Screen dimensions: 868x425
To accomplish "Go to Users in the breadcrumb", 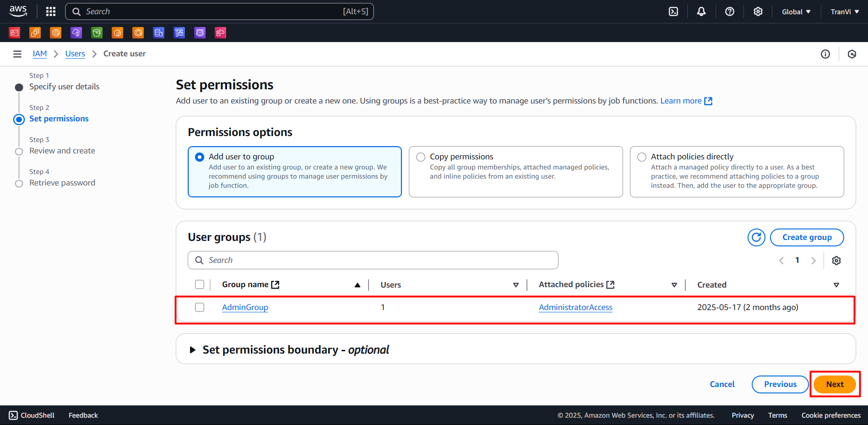I will point(75,54).
